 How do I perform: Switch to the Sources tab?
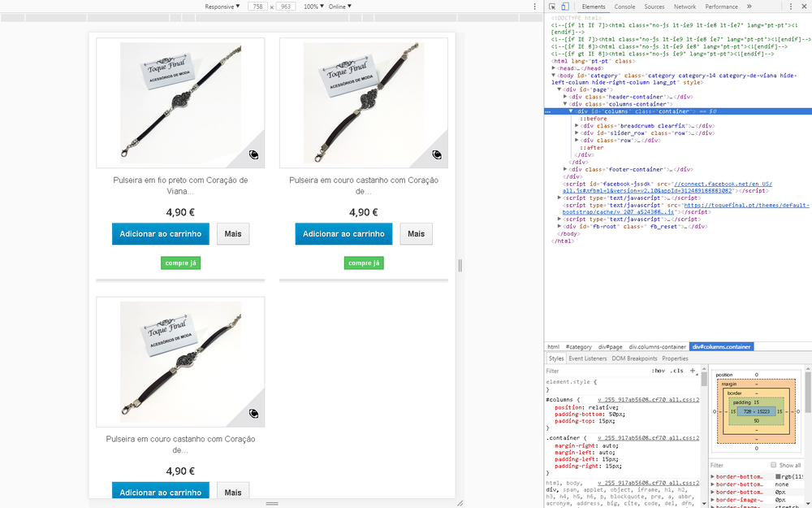[x=654, y=7]
